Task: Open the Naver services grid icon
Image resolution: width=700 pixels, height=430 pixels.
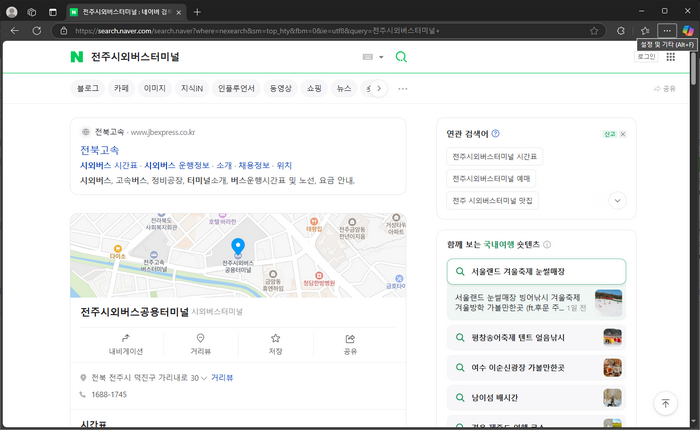Action: pos(671,57)
